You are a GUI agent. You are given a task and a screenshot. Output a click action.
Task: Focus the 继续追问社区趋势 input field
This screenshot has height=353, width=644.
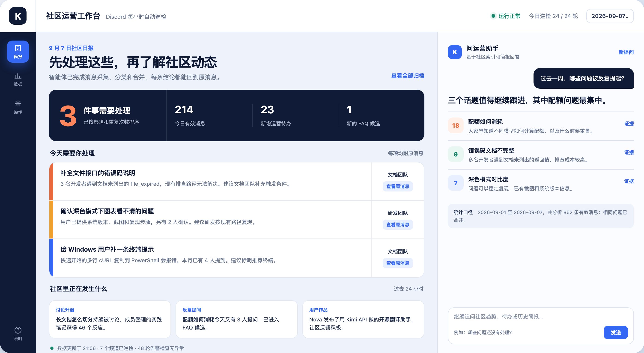coord(540,317)
